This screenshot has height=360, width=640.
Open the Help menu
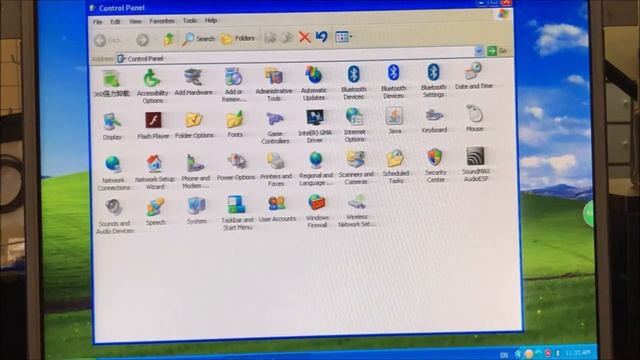point(211,20)
